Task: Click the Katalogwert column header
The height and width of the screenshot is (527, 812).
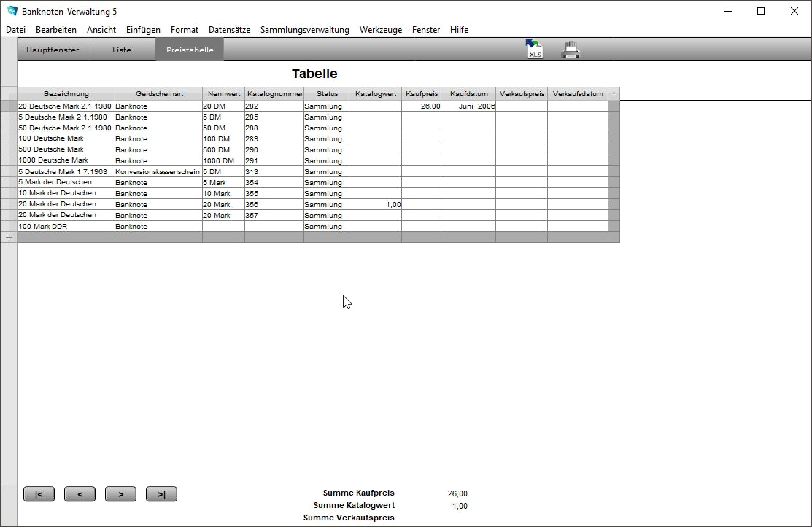Action: 375,94
